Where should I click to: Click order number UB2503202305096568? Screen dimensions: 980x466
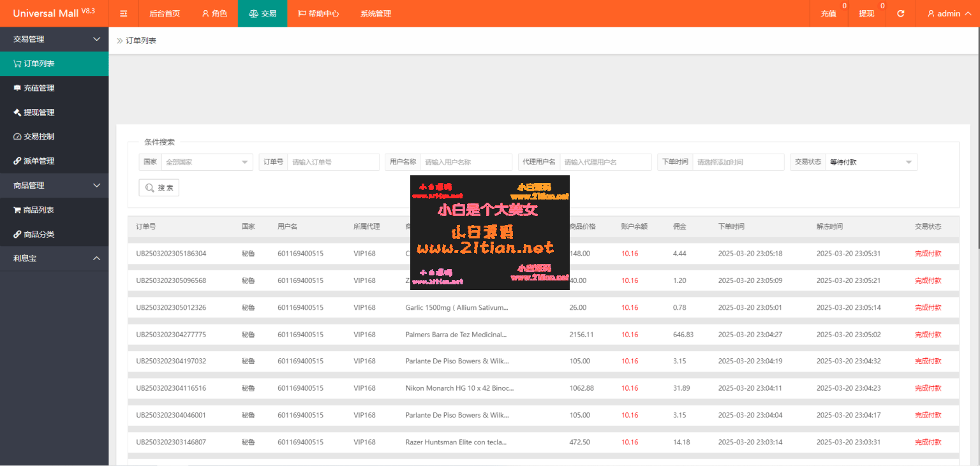pos(171,280)
